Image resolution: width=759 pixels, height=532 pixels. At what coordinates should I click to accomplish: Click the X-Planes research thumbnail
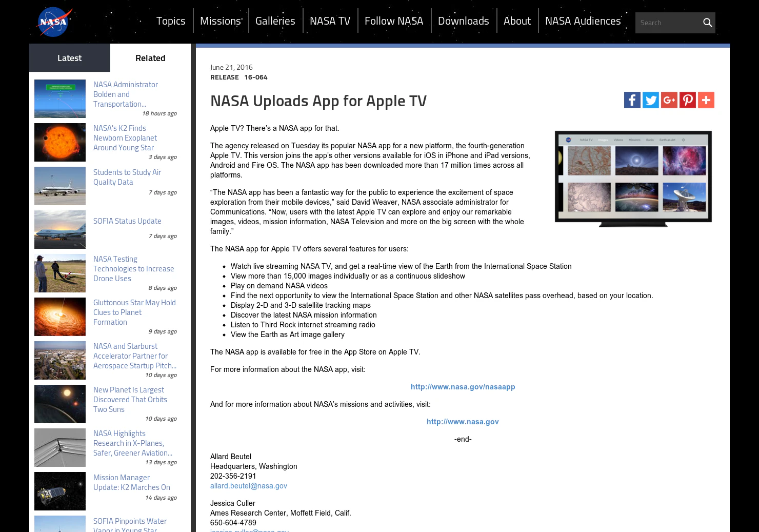[x=60, y=447]
